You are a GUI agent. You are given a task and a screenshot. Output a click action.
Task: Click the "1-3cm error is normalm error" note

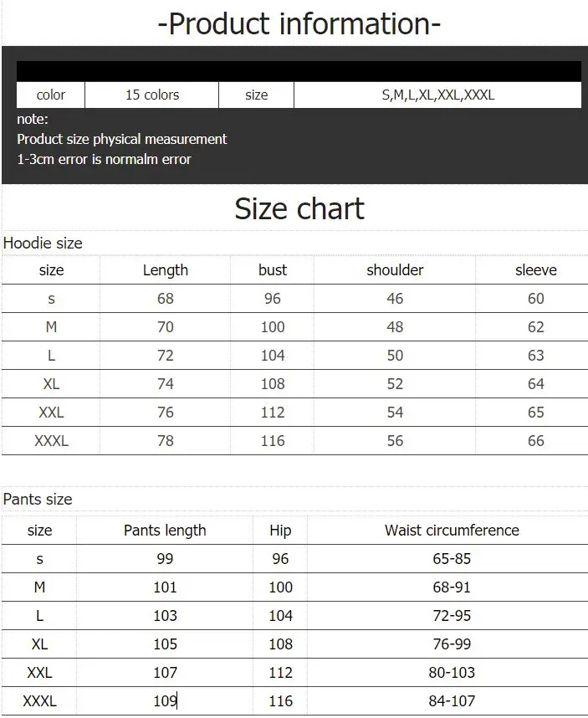104,159
